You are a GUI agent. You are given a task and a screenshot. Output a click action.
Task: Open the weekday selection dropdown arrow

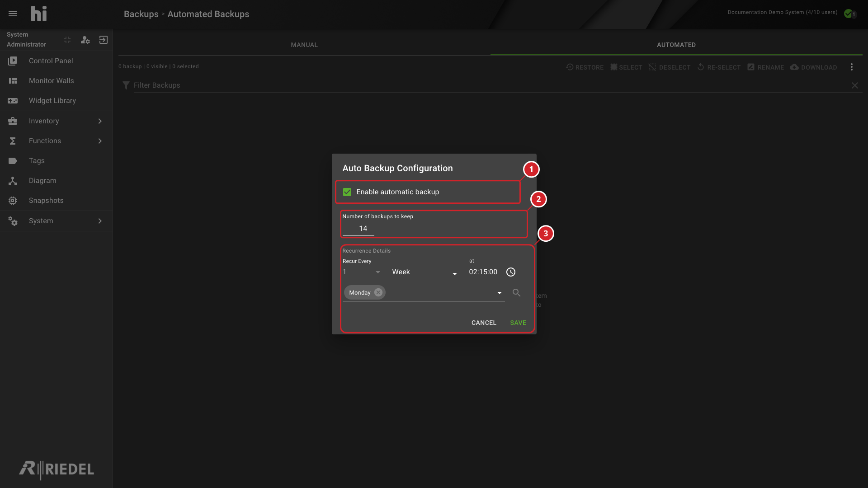click(x=500, y=293)
